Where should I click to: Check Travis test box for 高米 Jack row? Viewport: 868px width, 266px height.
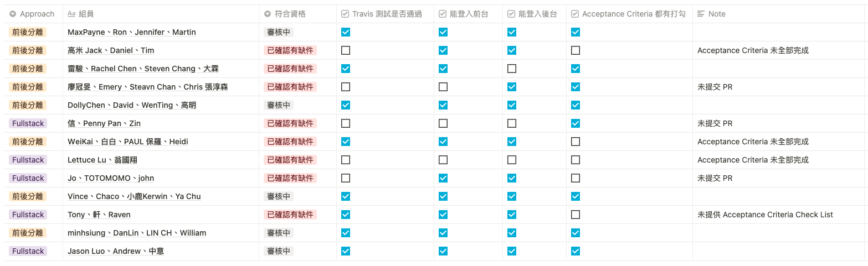(x=346, y=50)
